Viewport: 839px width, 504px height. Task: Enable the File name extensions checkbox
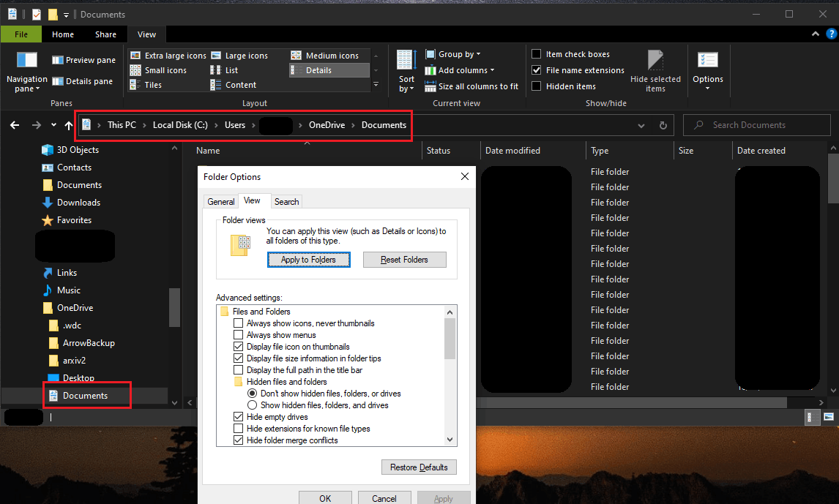pos(537,70)
